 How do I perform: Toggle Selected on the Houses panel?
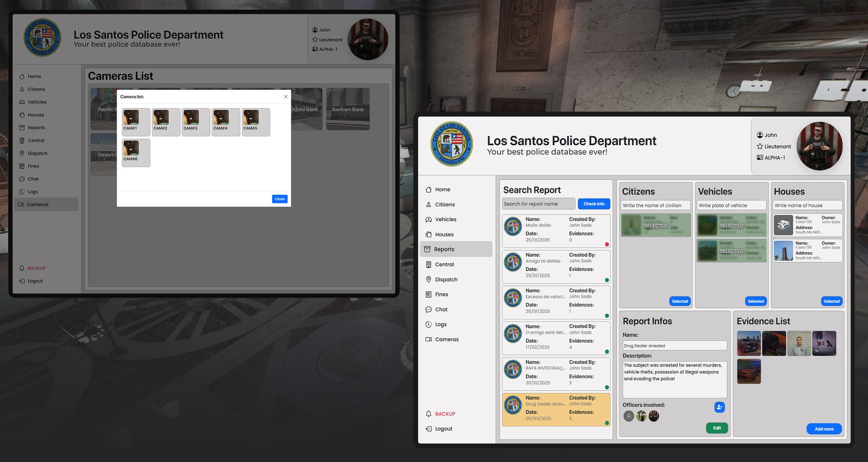point(831,301)
